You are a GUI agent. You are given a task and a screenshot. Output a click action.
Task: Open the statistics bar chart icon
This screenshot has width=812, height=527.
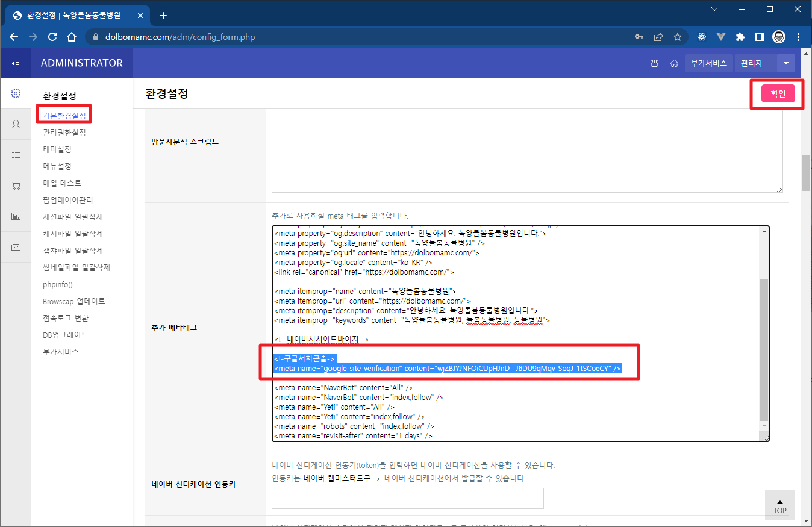pos(16,217)
